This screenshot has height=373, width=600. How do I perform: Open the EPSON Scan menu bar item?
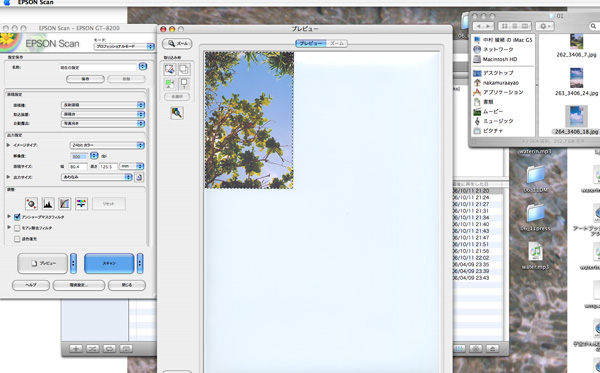(x=36, y=2)
